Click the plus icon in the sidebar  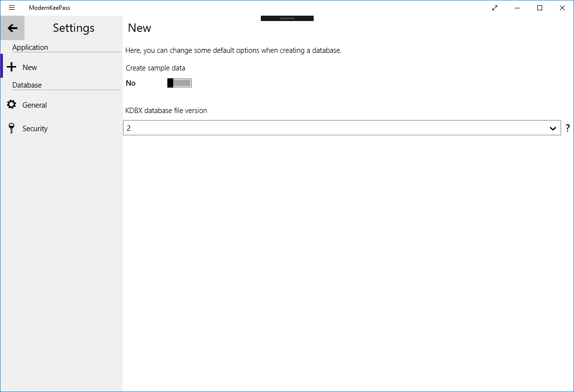click(12, 68)
